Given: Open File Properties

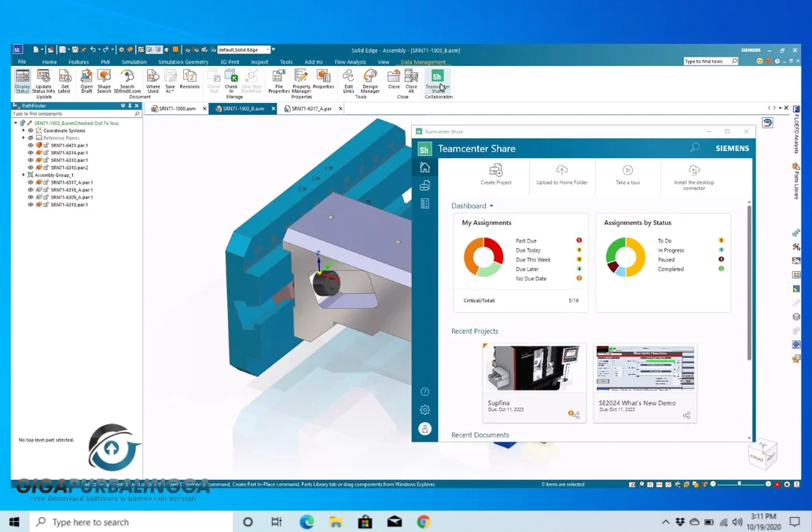Looking at the screenshot, I should pyautogui.click(x=278, y=81).
